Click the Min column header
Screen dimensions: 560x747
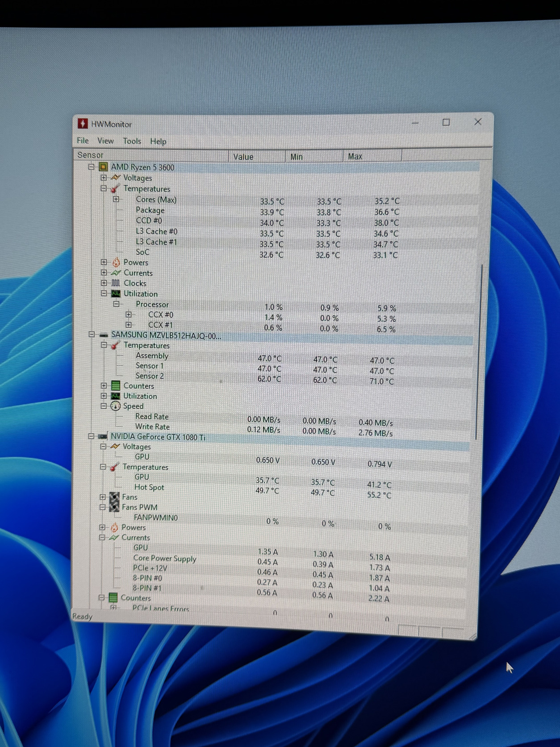point(314,156)
